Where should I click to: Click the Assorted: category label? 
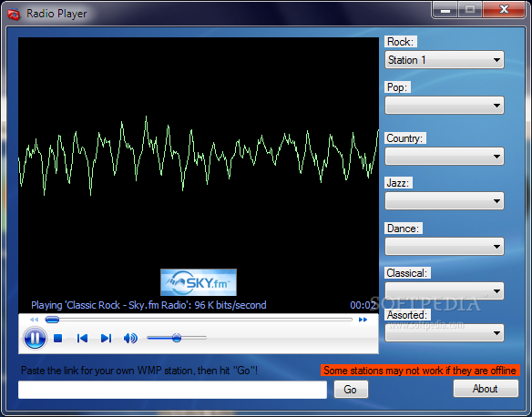tap(407, 315)
